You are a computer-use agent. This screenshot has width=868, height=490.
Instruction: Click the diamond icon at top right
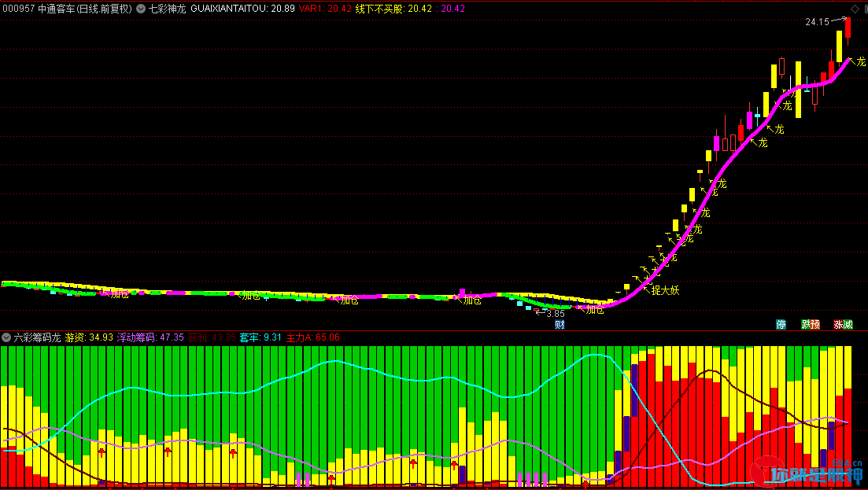click(x=855, y=9)
